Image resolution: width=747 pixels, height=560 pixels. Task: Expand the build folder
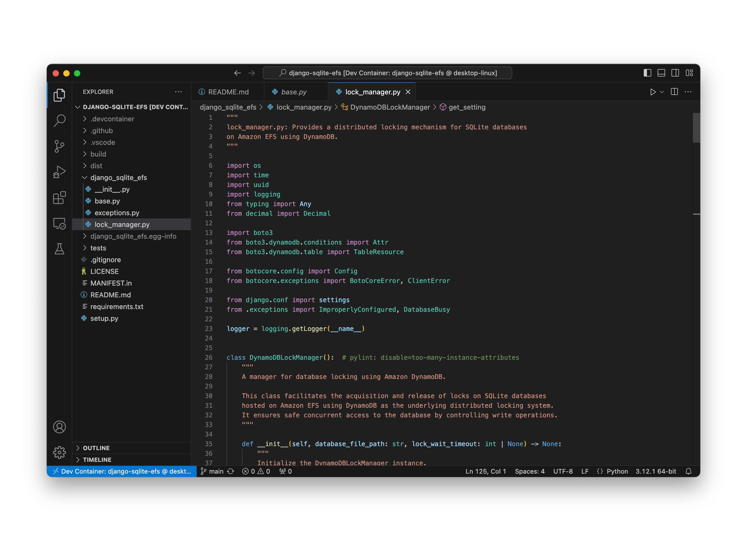point(132,154)
